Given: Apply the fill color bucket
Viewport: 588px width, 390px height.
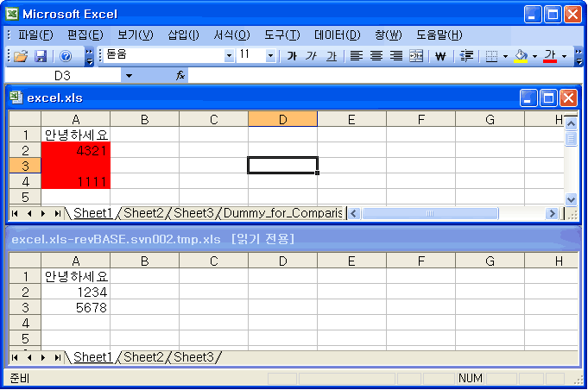Looking at the screenshot, I should 520,56.
